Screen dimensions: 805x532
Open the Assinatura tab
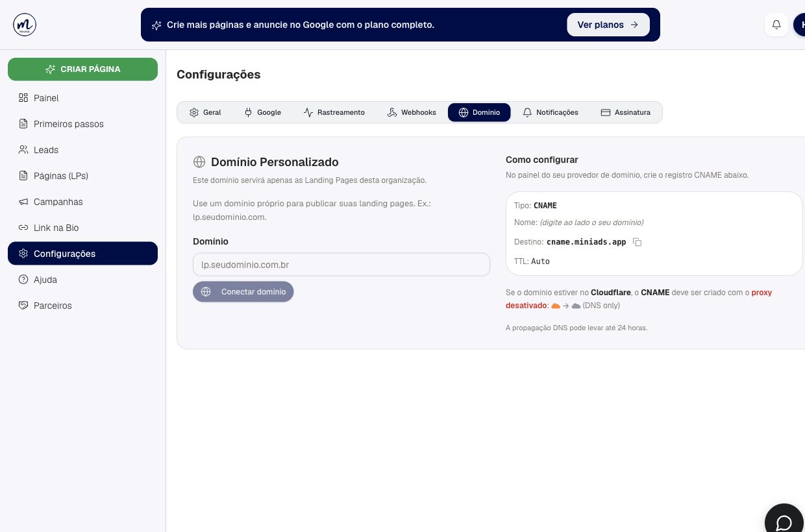pos(626,112)
